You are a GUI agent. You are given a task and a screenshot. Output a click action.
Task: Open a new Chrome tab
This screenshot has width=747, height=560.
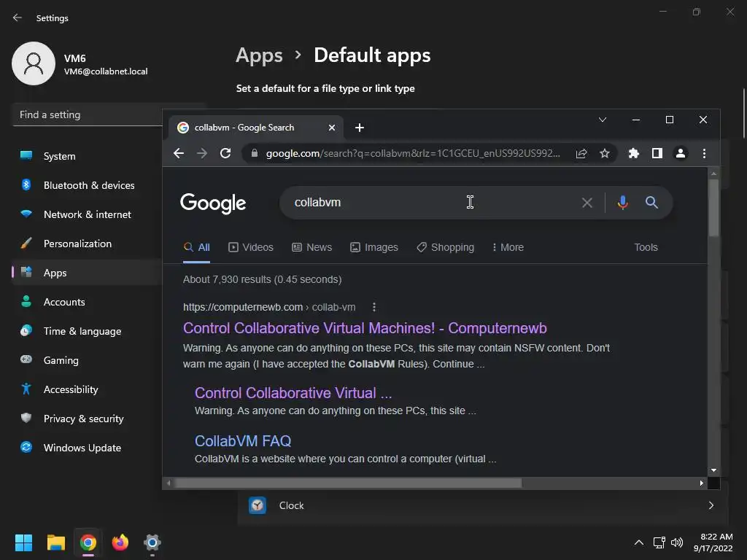coord(360,128)
